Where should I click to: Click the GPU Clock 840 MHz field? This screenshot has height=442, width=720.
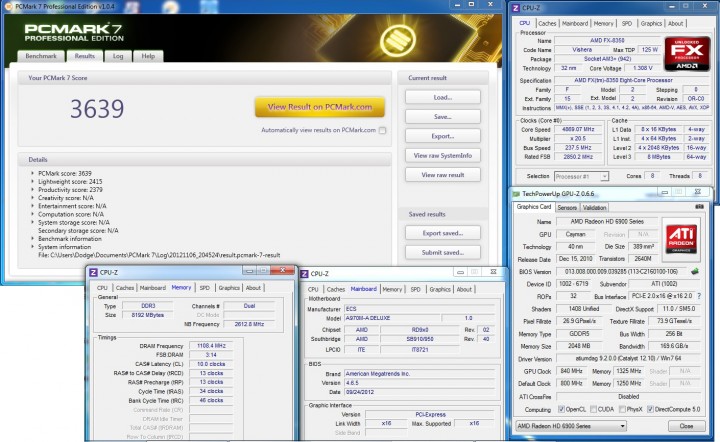[x=571, y=371]
